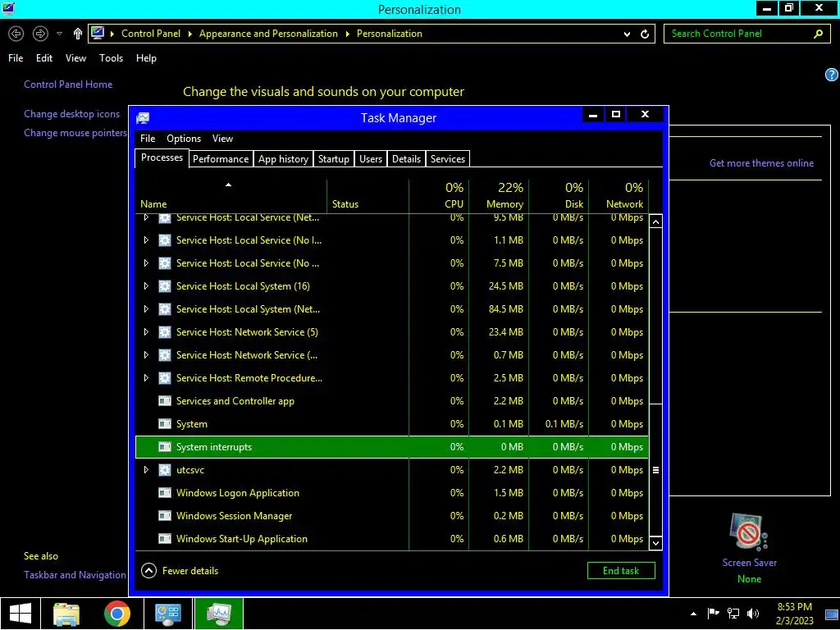Viewport: 840px width, 630px height.
Task: Click the search magnifier in Control Panel
Action: (x=818, y=34)
